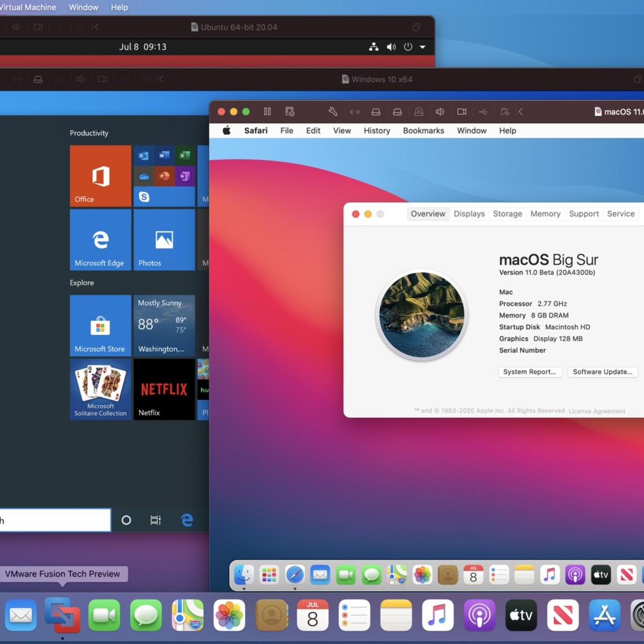The width and height of the screenshot is (644, 644).
Task: Open the Bookmarks menu
Action: pyautogui.click(x=423, y=130)
